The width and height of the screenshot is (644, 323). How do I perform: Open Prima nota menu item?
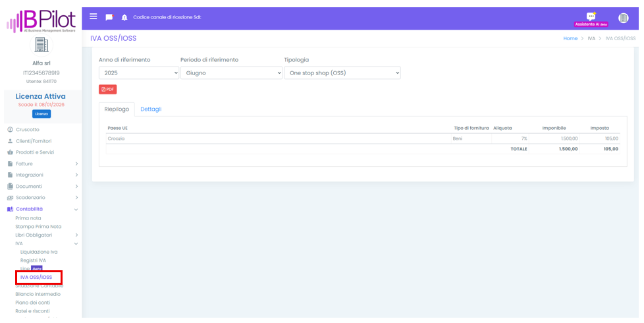click(x=28, y=218)
